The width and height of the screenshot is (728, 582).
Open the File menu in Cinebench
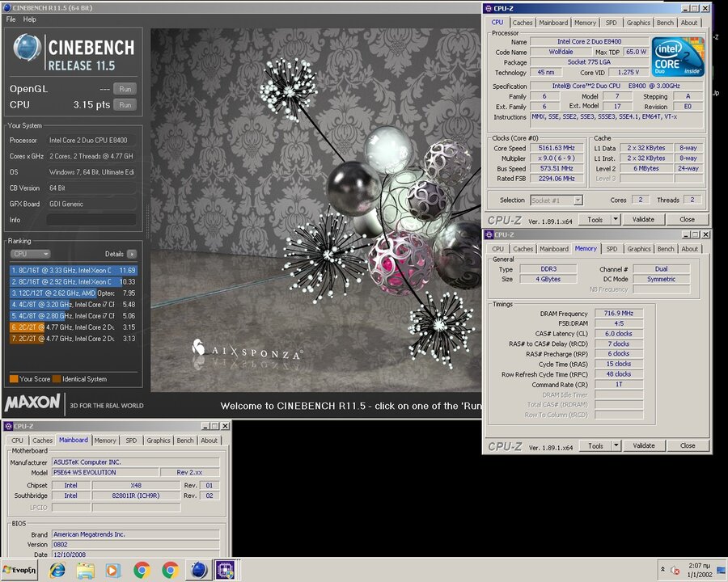(11, 19)
